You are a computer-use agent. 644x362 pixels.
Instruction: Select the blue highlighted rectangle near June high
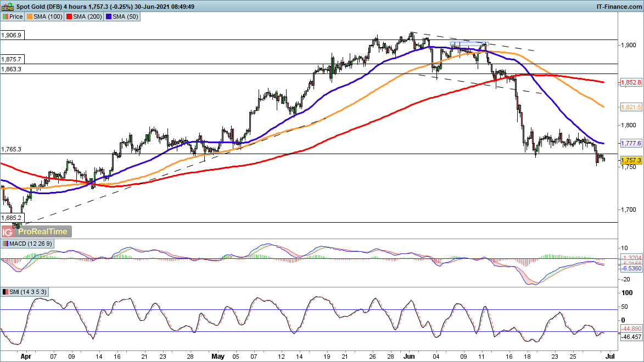tap(469, 44)
